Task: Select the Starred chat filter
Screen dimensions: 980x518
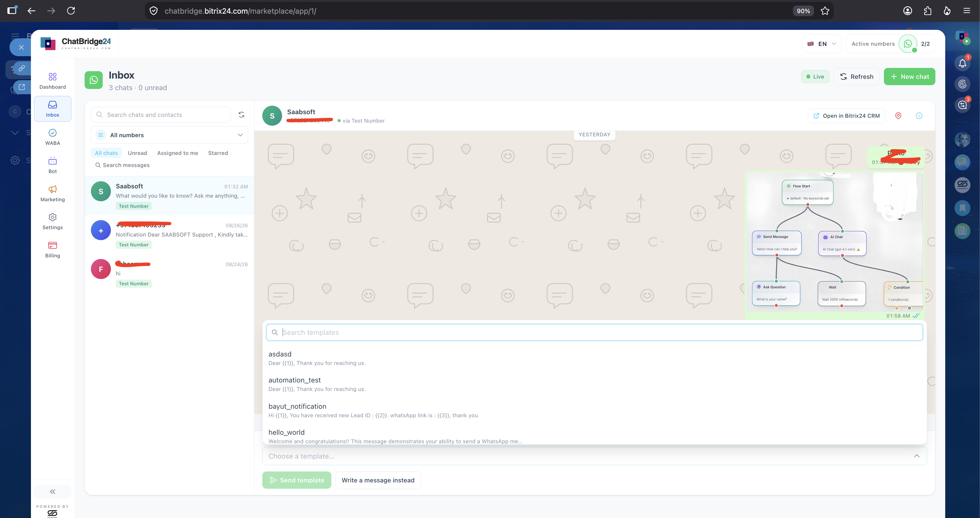Action: pos(218,153)
